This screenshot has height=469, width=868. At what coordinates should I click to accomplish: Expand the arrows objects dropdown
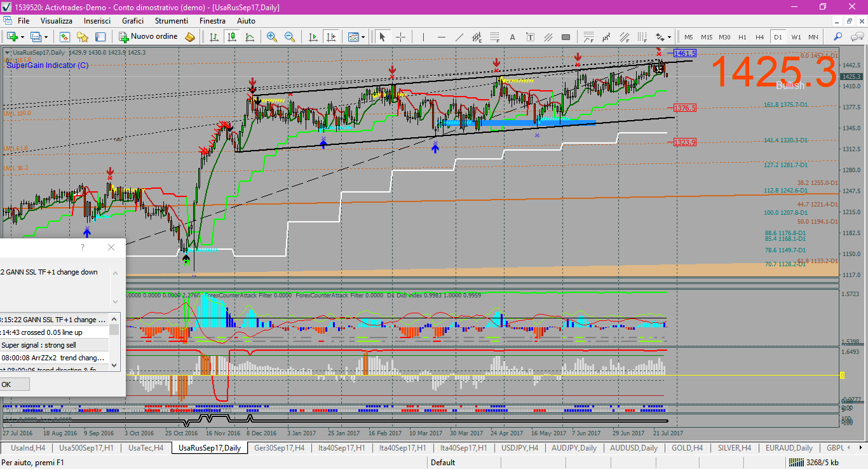669,37
